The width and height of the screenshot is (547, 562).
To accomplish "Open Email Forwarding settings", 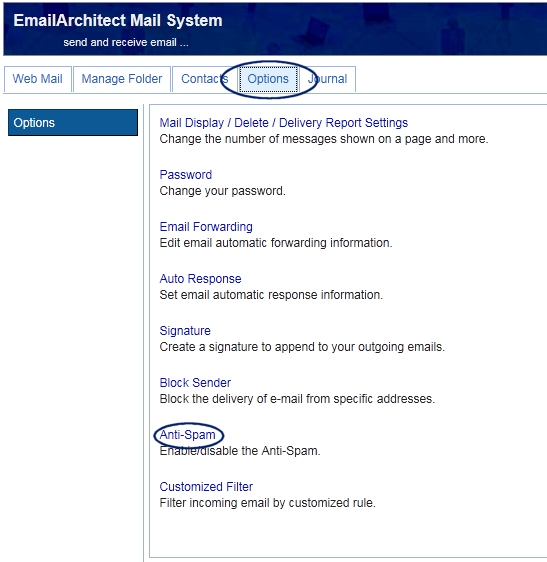I will [206, 227].
